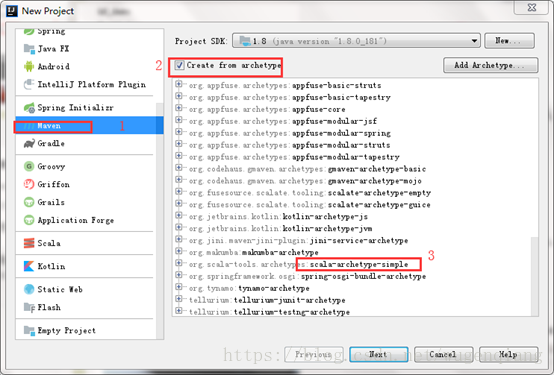Open the Project SDK dropdown arrow

pos(474,41)
